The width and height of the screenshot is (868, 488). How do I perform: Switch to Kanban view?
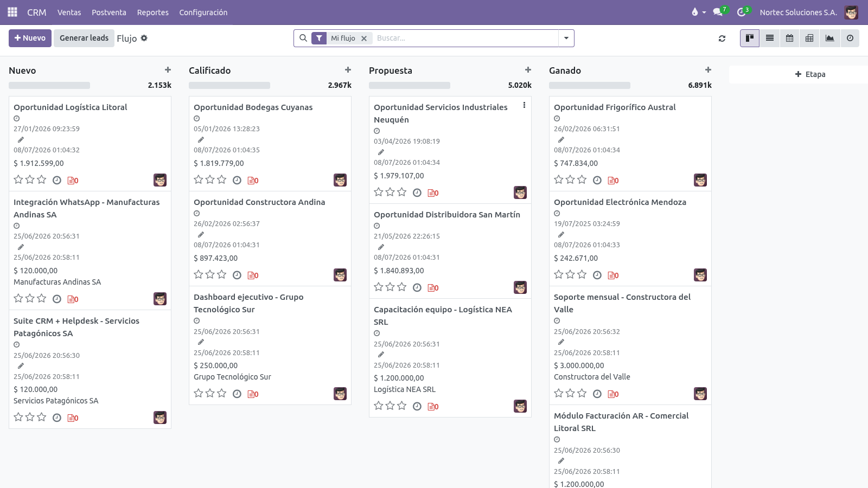click(x=750, y=38)
